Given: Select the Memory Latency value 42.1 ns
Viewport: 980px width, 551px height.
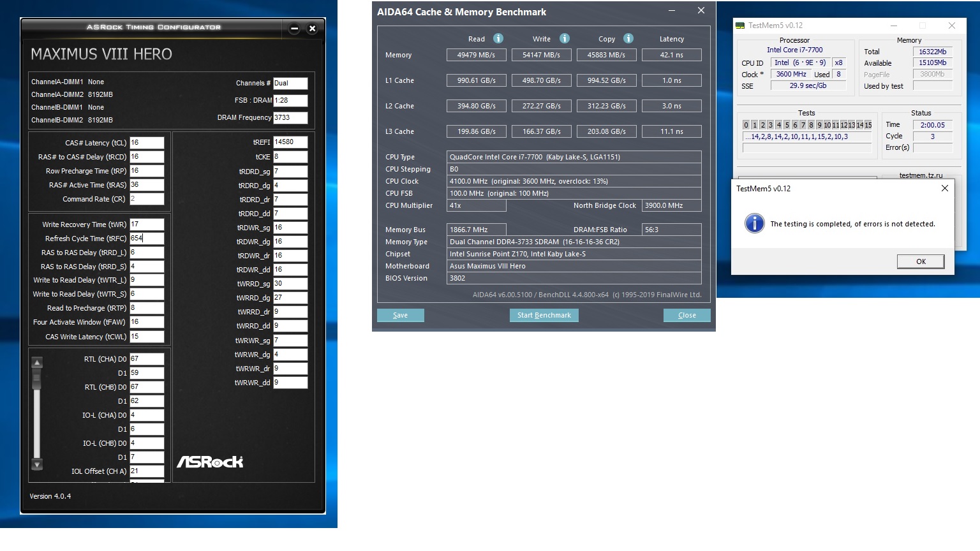Looking at the screenshot, I should click(672, 55).
